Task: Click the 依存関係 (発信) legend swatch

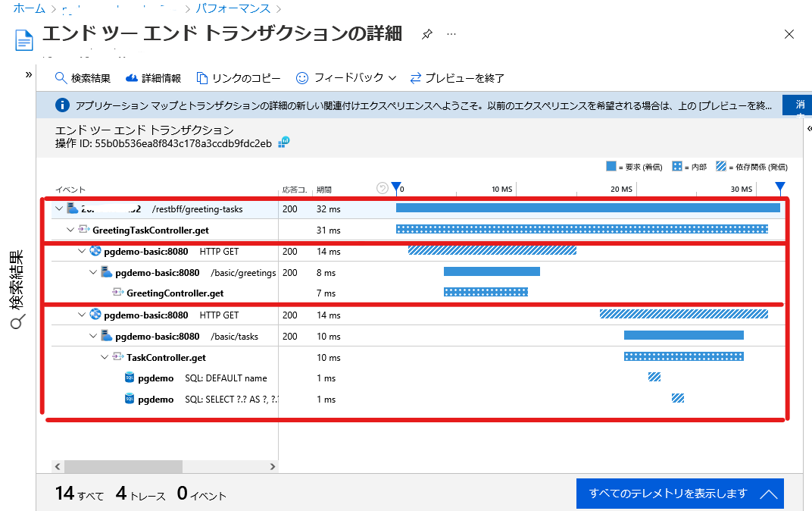Action: 721,166
